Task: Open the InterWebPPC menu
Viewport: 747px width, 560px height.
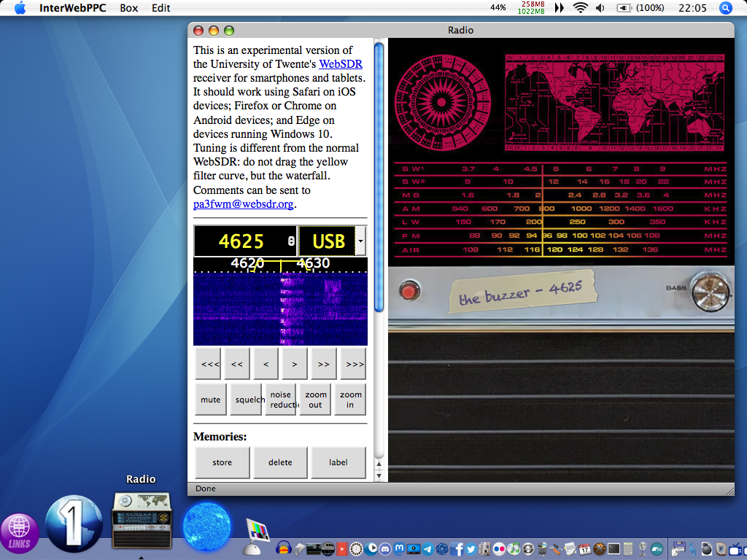Action: [x=72, y=7]
